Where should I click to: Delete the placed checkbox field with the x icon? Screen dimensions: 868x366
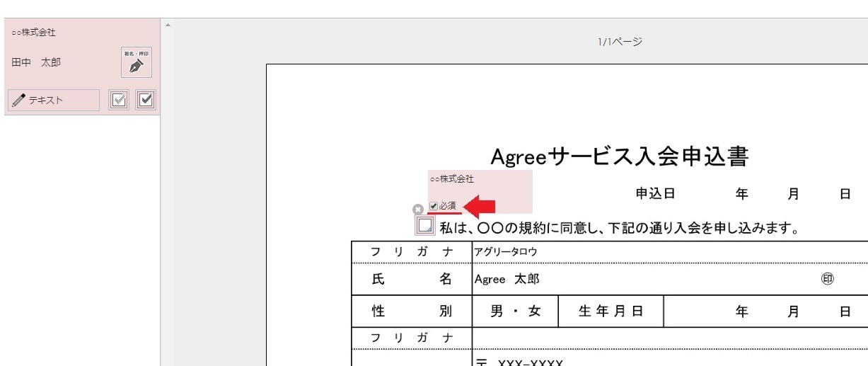[417, 210]
